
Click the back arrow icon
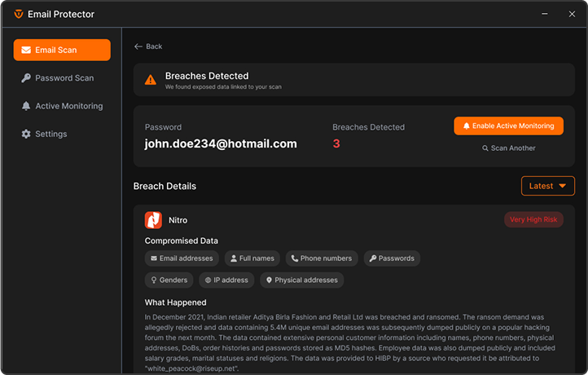[138, 46]
